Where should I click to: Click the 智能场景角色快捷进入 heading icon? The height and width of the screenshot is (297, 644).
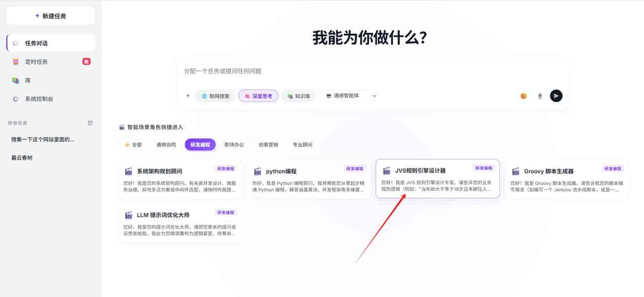122,128
